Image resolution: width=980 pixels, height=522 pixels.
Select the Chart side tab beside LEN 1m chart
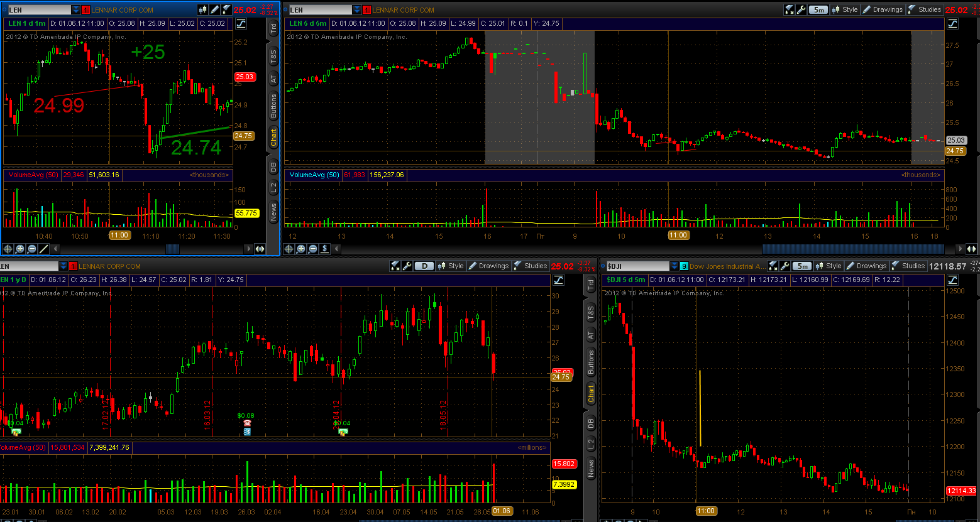(x=273, y=138)
